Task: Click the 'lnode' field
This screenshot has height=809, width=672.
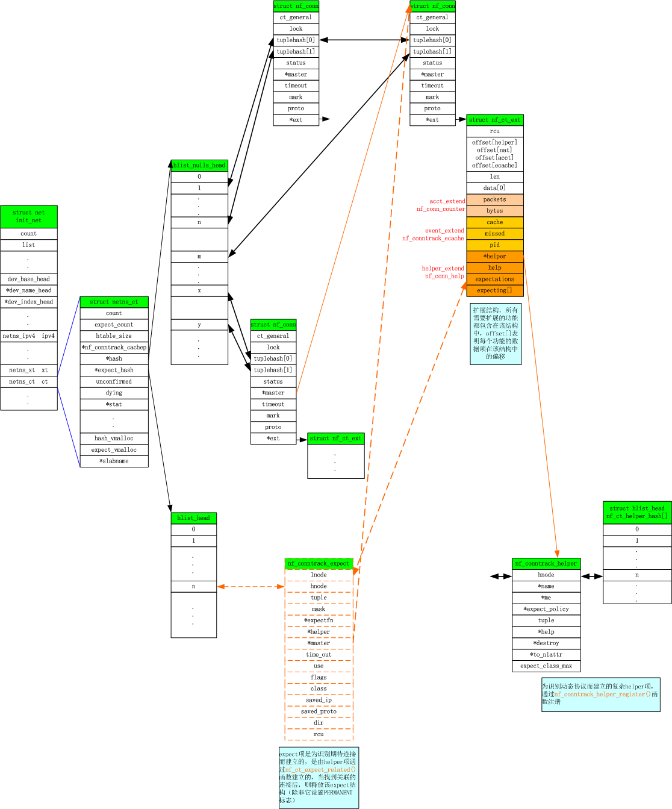Action: tap(319, 575)
